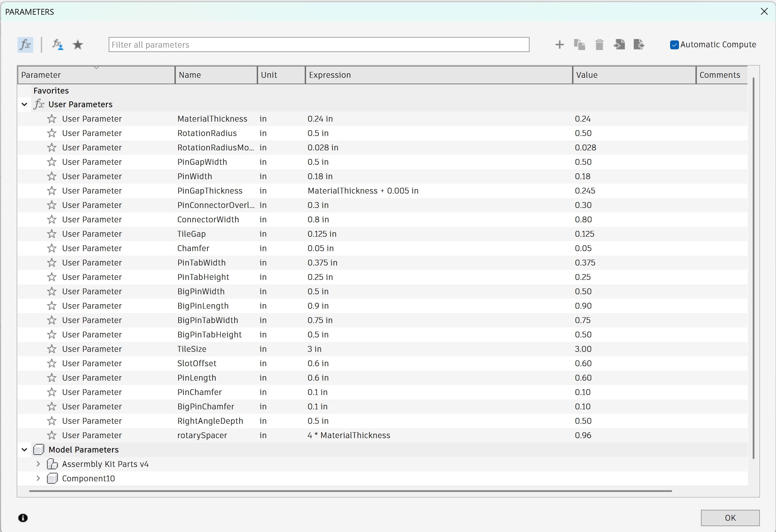Show favorites using the star filter icon
Viewport: 776px width, 532px height.
78,45
